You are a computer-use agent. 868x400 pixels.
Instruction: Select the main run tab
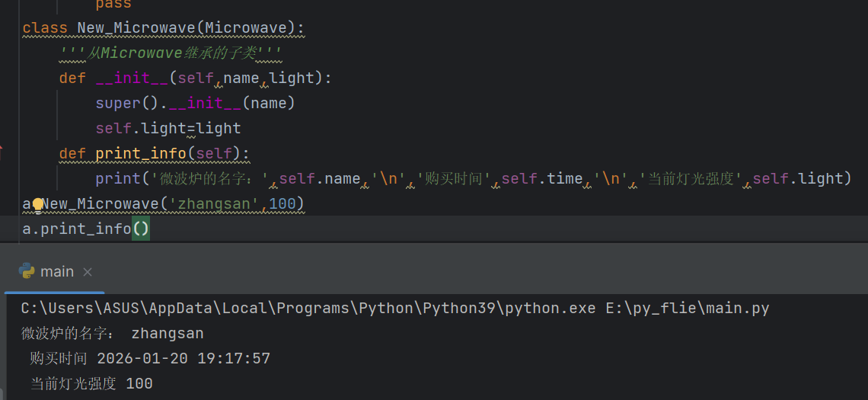(x=57, y=272)
